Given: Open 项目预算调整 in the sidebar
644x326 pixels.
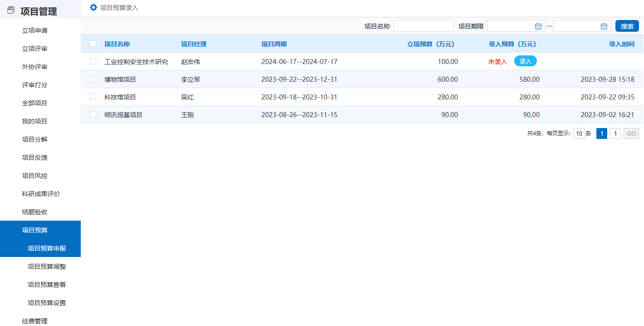Looking at the screenshot, I should (x=47, y=267).
